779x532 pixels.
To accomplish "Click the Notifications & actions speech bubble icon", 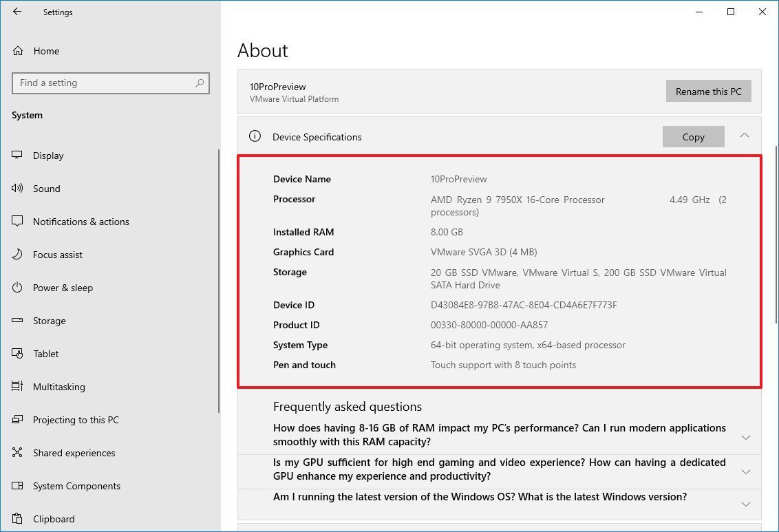I will click(17, 222).
